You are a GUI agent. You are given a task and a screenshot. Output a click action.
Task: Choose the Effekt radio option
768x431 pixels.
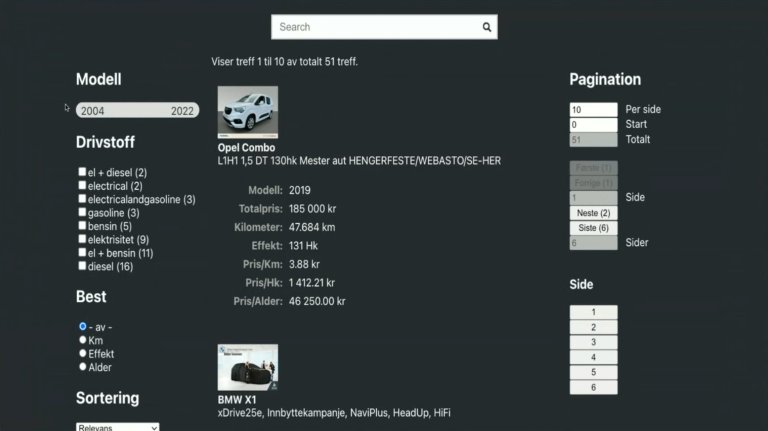pyautogui.click(x=82, y=353)
